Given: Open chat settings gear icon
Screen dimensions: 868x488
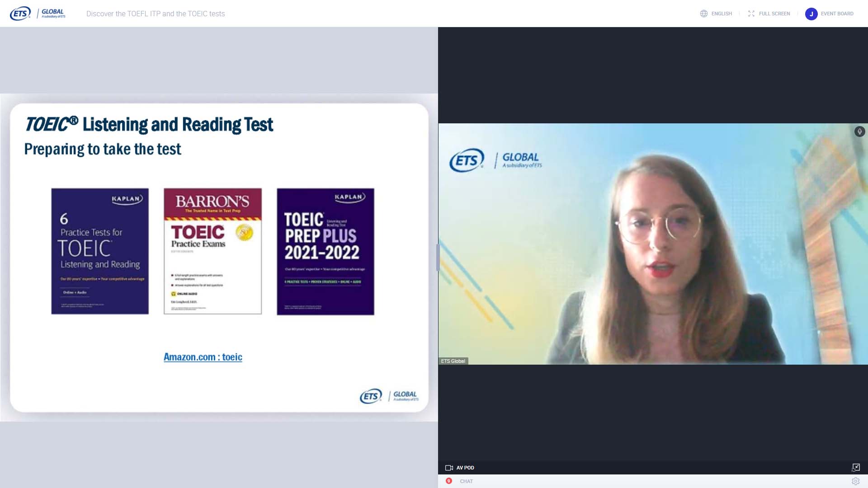Looking at the screenshot, I should (855, 481).
